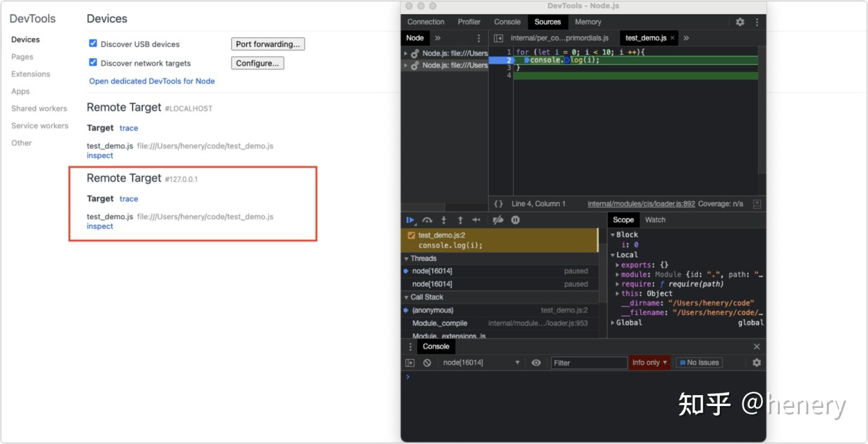Click the console Filter input field
The width and height of the screenshot is (868, 444).
tap(589, 363)
